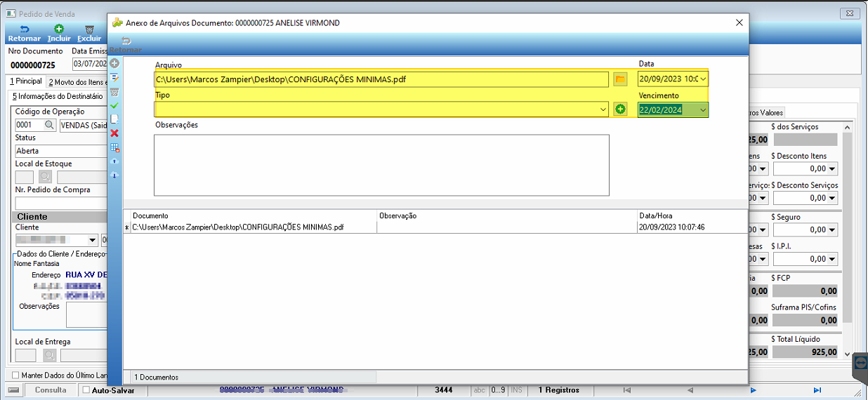Click trash delete icon in attachment sidebar

point(115,92)
